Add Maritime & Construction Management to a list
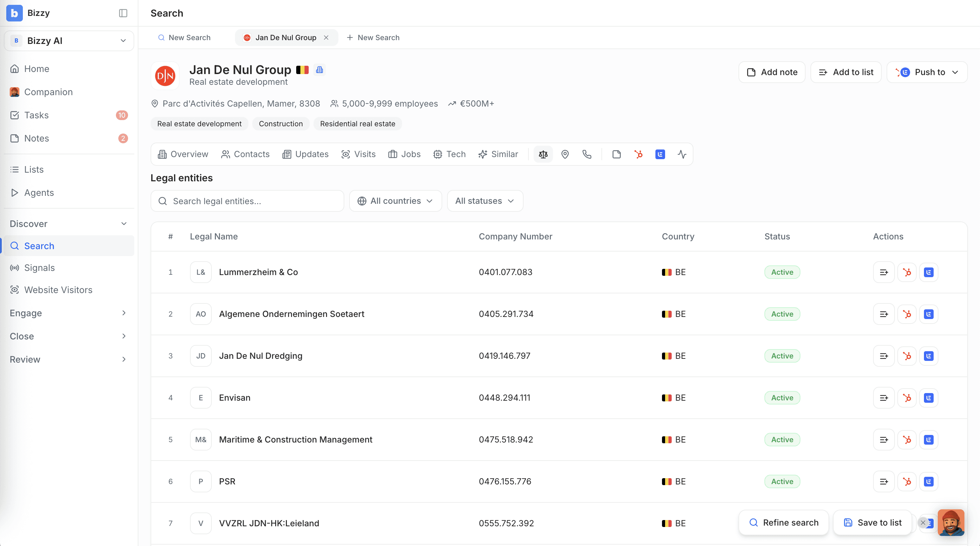Viewport: 980px width, 546px height. (x=884, y=439)
